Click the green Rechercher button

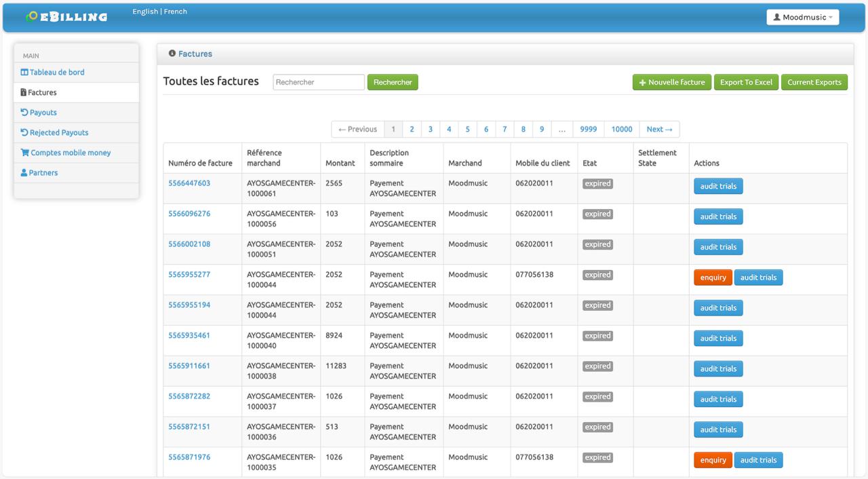point(393,82)
